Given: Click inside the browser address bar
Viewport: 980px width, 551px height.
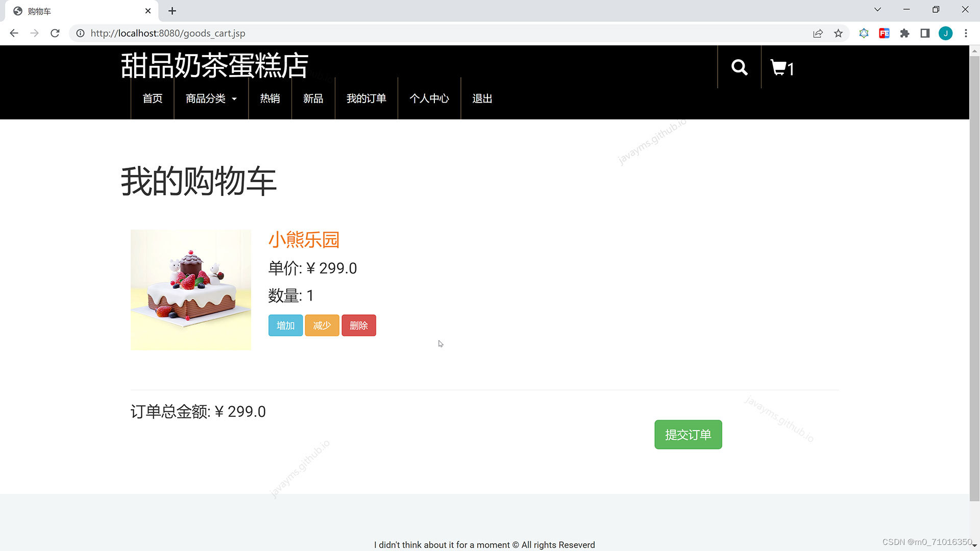Looking at the screenshot, I should (x=255, y=33).
